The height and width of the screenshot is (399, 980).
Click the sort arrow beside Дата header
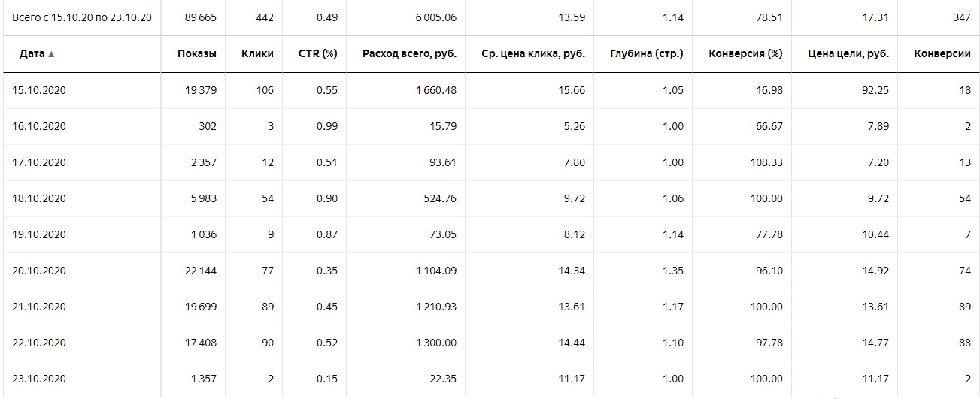(51, 54)
